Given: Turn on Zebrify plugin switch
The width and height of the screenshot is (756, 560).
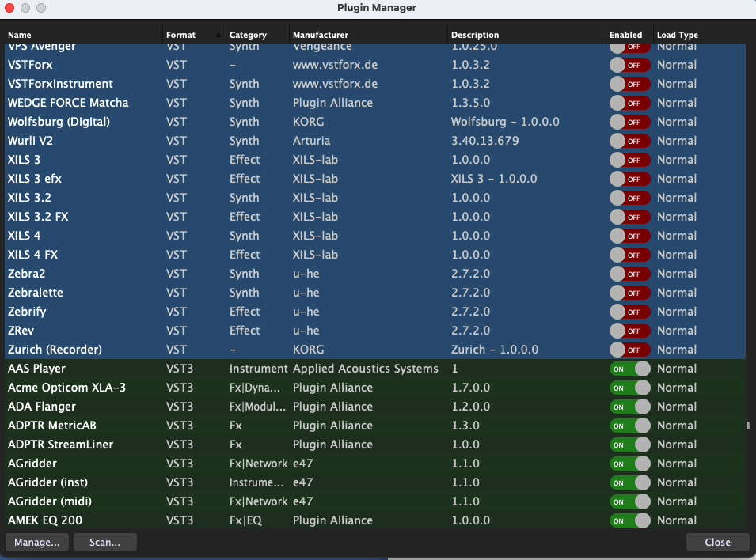Looking at the screenshot, I should 629,312.
